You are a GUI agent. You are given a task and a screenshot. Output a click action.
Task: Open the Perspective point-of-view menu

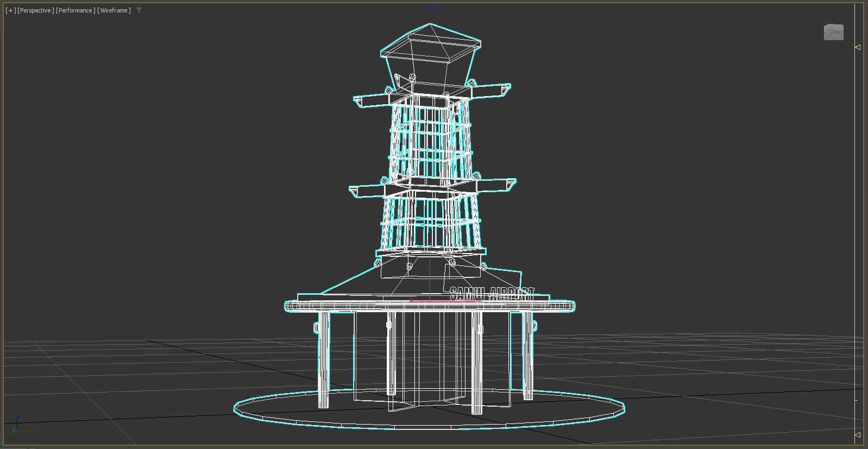pyautogui.click(x=36, y=10)
